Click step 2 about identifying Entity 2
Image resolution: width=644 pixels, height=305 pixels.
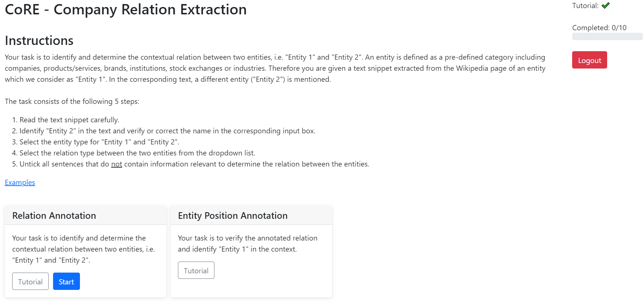pyautogui.click(x=167, y=131)
